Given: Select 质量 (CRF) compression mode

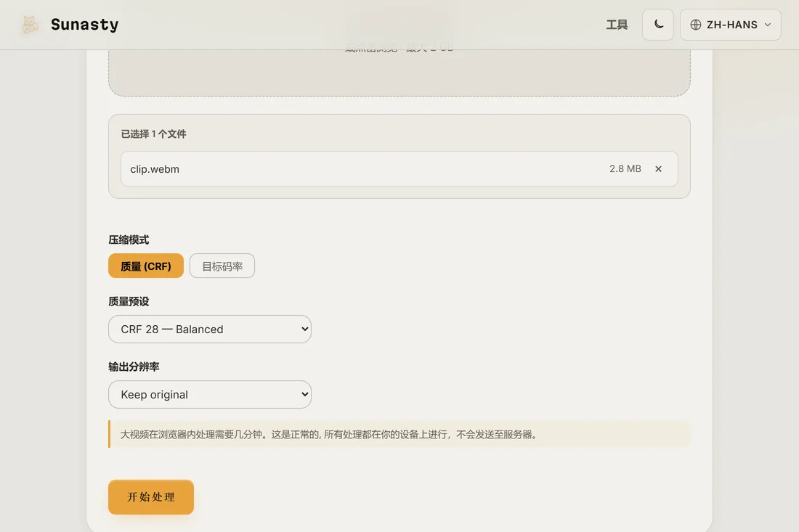Looking at the screenshot, I should click(x=146, y=266).
